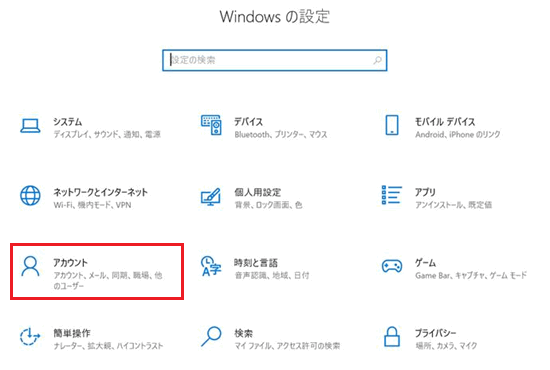This screenshot has width=550, height=370.
Task: Click the ネットワークとインターネット globe icon
Action: (x=30, y=196)
